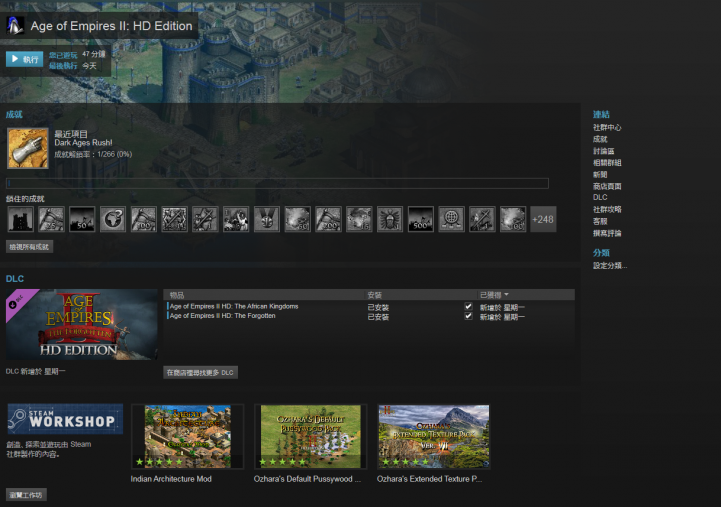
Task: Open the 討論區 discussions link
Action: tap(603, 151)
